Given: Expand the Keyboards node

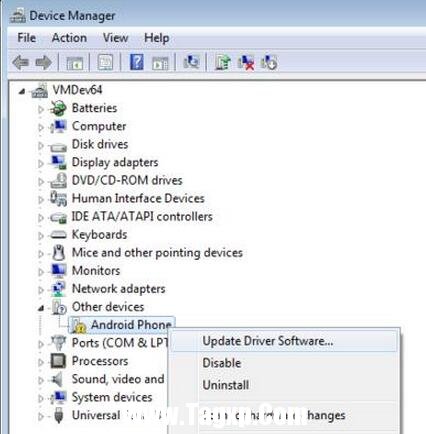Looking at the screenshot, I should [x=41, y=236].
